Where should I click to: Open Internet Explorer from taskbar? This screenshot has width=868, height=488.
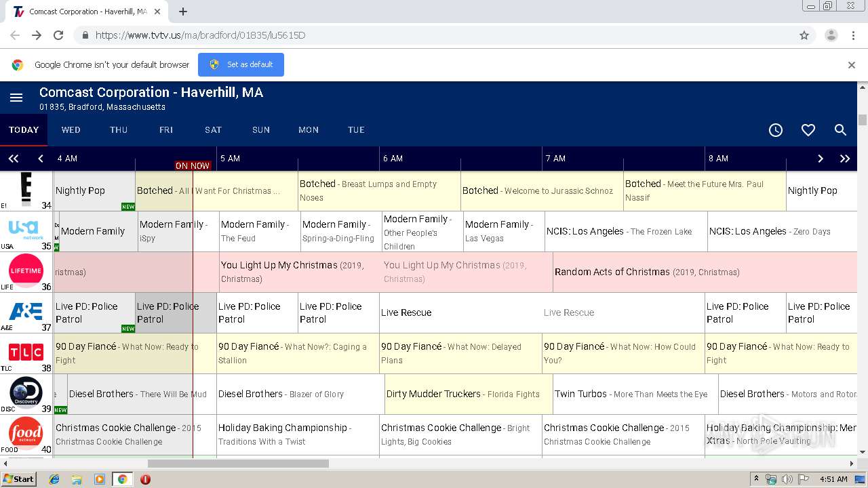pyautogui.click(x=54, y=479)
